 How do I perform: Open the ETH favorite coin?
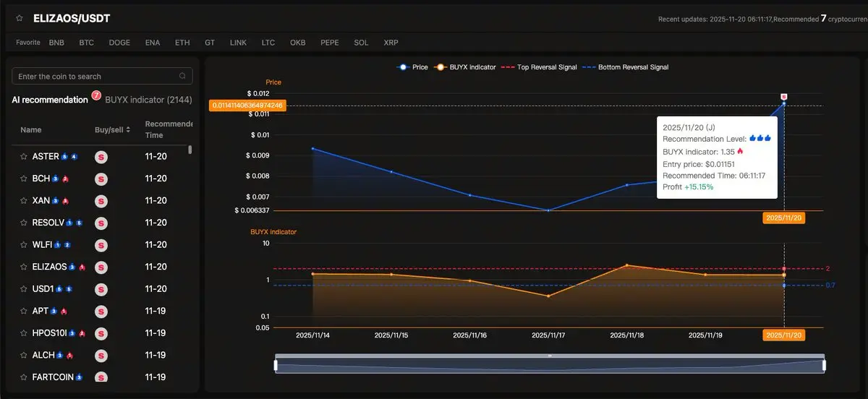point(182,43)
